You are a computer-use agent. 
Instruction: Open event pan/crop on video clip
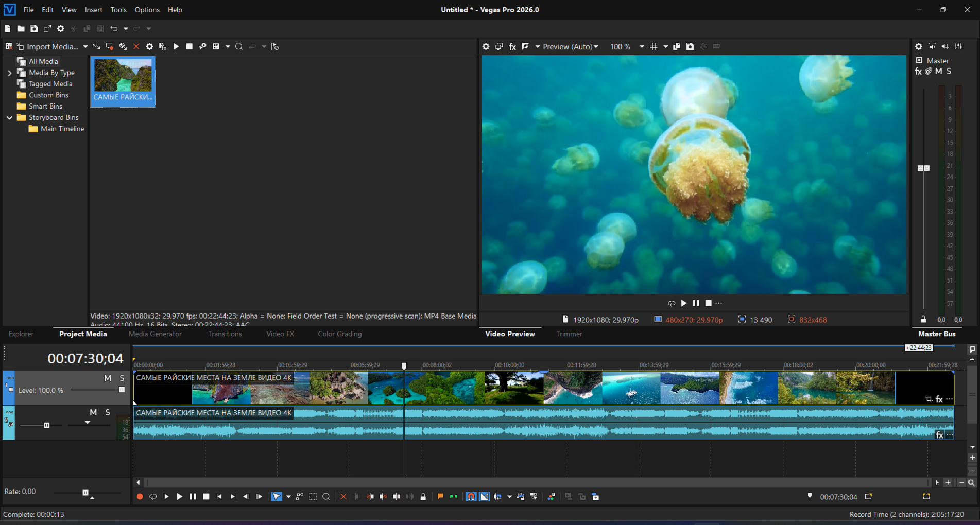click(x=929, y=399)
